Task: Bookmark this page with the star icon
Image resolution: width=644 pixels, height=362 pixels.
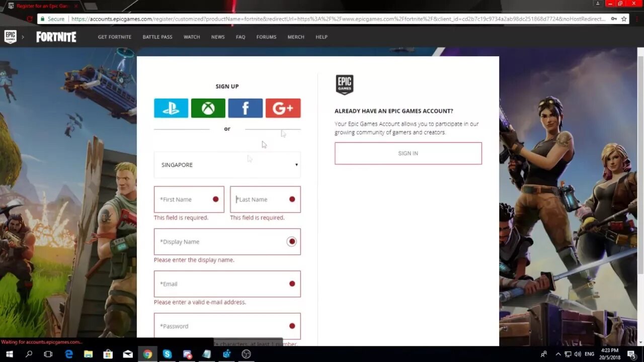Action: click(x=624, y=19)
